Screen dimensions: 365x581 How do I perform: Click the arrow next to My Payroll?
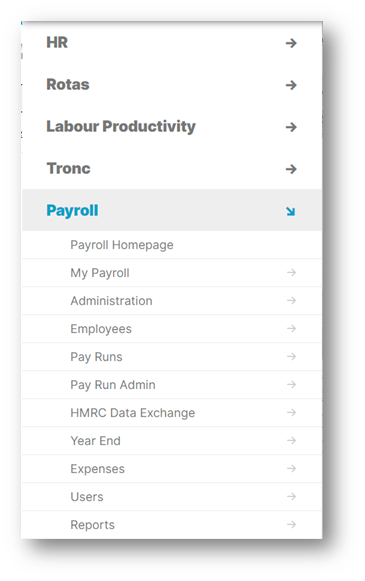[x=291, y=273]
